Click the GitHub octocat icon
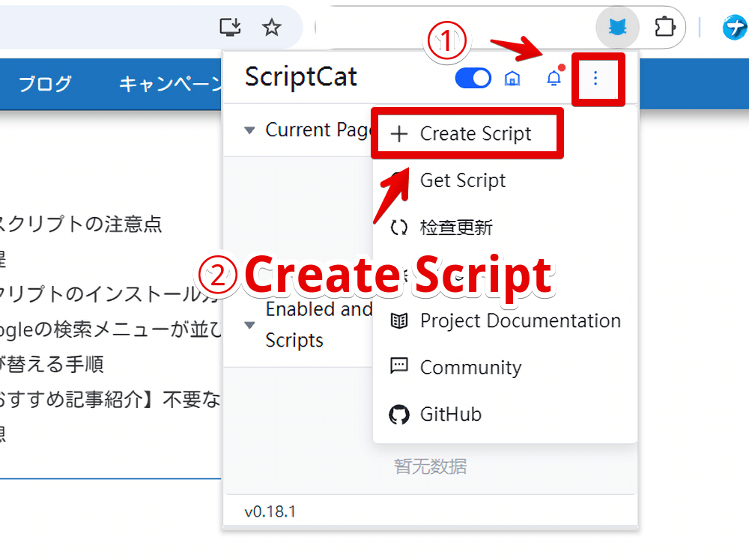 tap(399, 415)
